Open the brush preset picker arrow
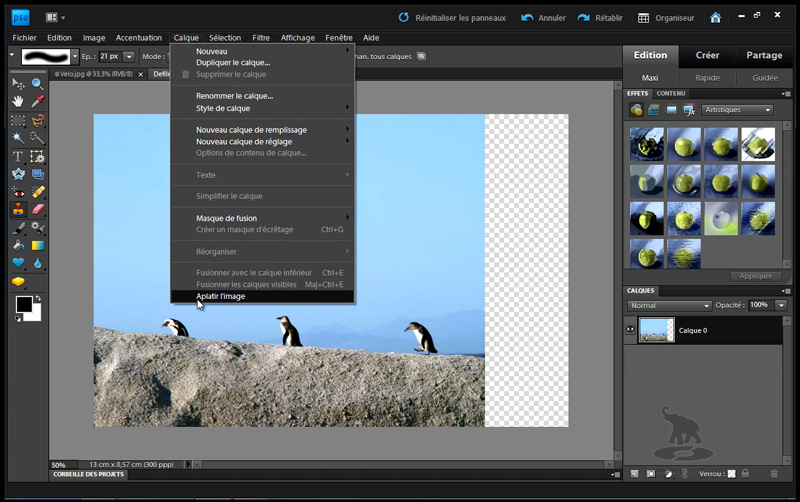Viewport: 800px width, 502px height. click(75, 56)
